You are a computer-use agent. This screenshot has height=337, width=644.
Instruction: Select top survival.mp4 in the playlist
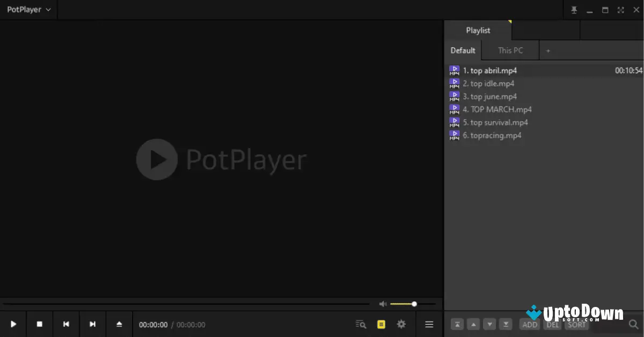[x=496, y=122]
